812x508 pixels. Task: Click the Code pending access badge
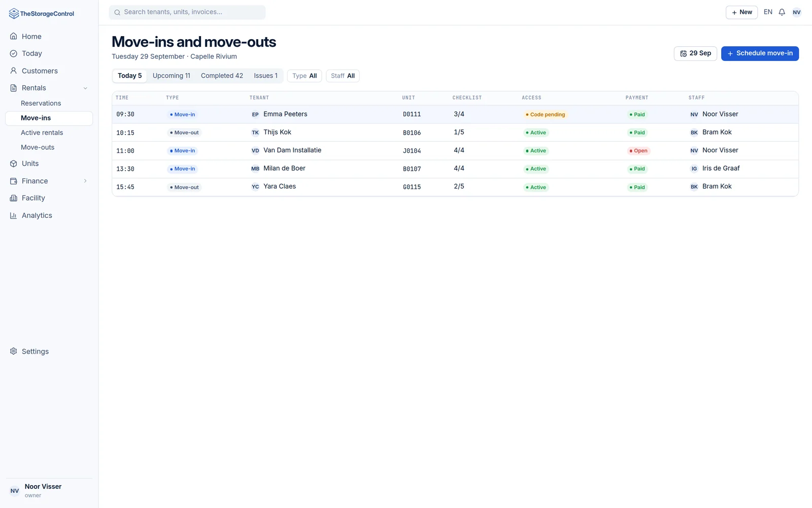[x=545, y=115]
